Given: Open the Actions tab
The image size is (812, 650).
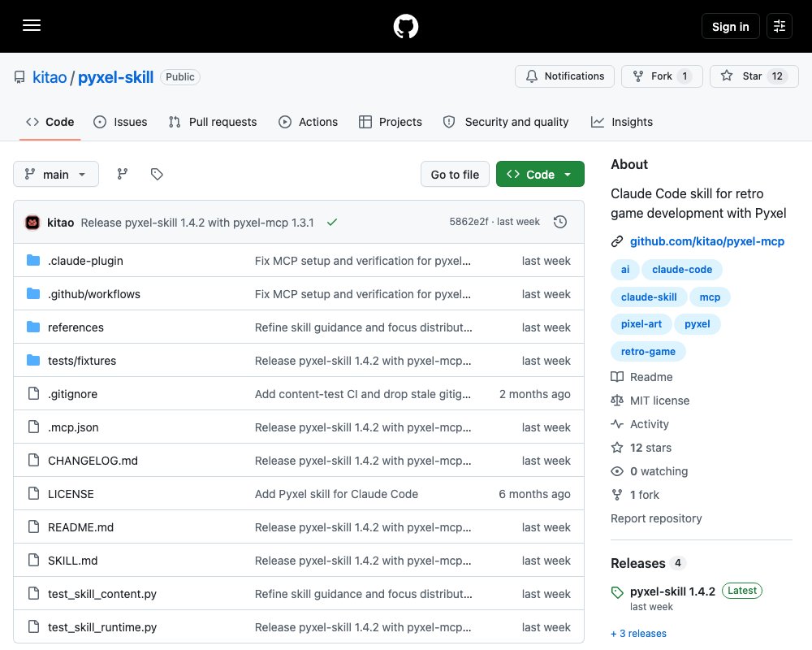Looking at the screenshot, I should (308, 122).
